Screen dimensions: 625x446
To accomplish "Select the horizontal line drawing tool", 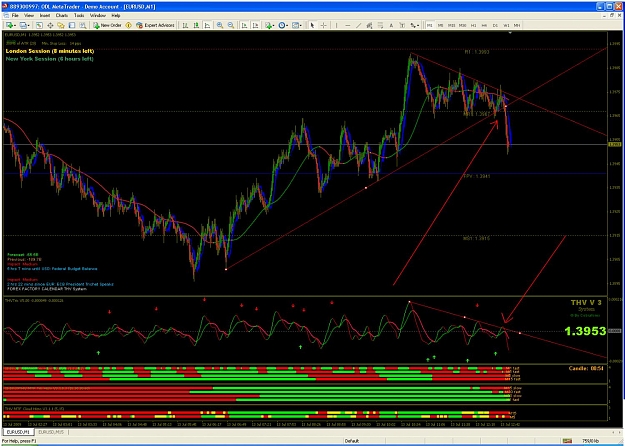I will coord(348,25).
